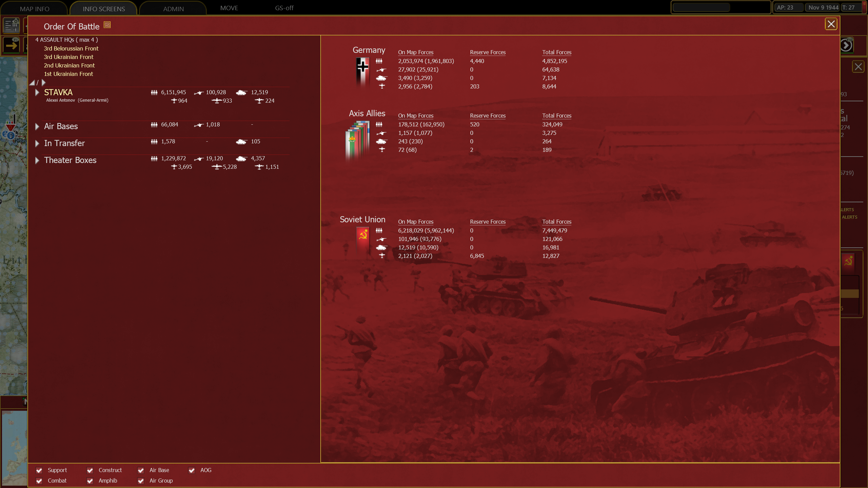The height and width of the screenshot is (488, 868).
Task: Click the GS-off toggle in the top bar
Action: coord(284,8)
